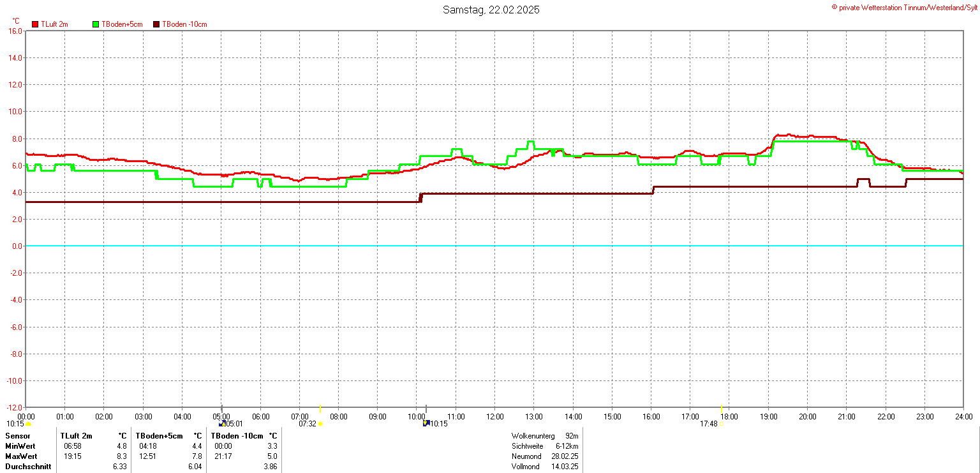Click the 12:00 time axis label
The image size is (980, 473).
pyautogui.click(x=494, y=416)
